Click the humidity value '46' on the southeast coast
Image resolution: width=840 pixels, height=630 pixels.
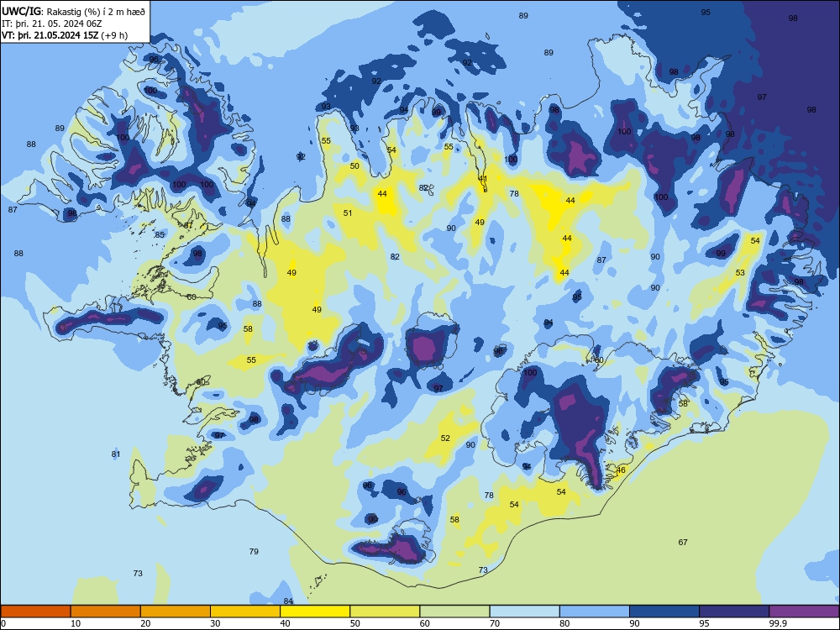click(x=621, y=470)
